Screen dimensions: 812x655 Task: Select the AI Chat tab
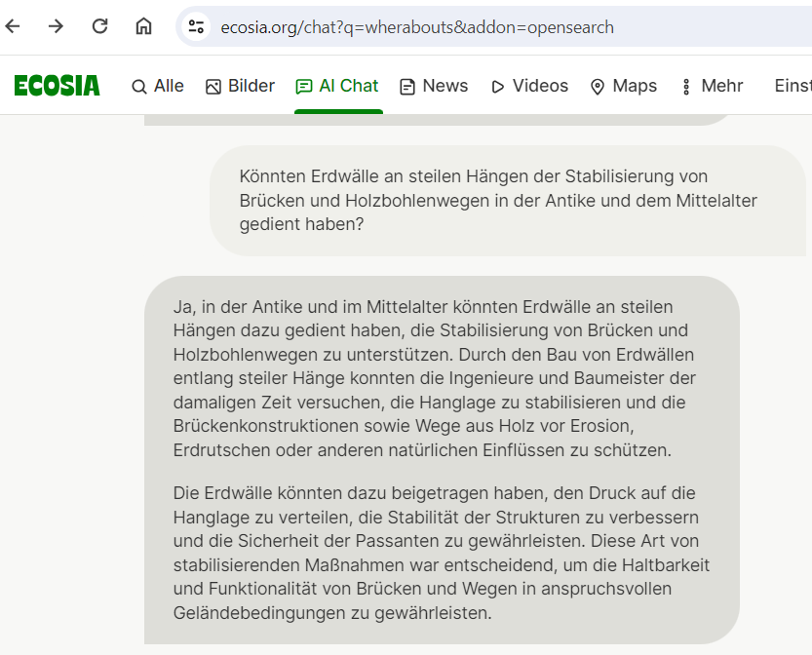point(337,86)
